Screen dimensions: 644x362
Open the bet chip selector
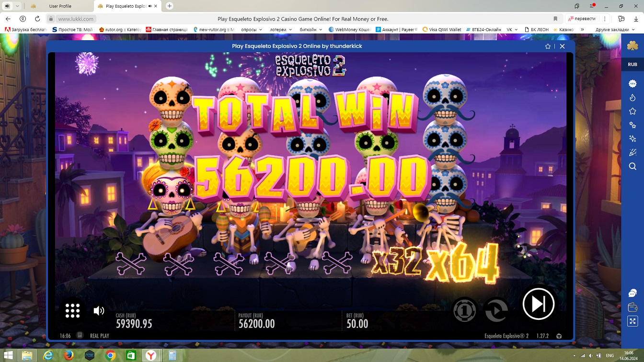465,310
